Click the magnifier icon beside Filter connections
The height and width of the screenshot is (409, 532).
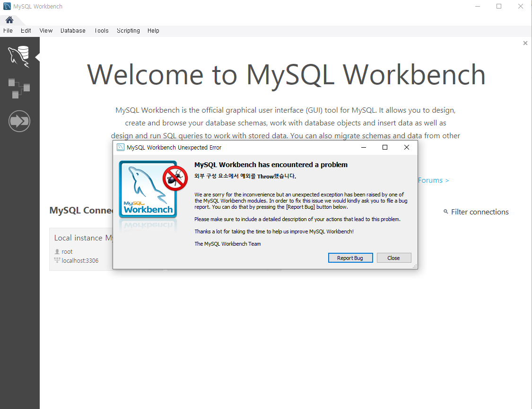[446, 212]
